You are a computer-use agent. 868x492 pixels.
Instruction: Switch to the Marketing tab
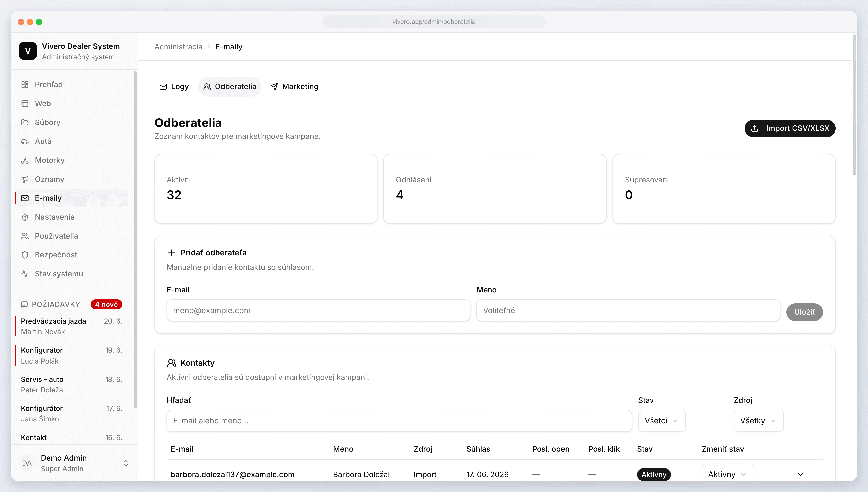[294, 86]
